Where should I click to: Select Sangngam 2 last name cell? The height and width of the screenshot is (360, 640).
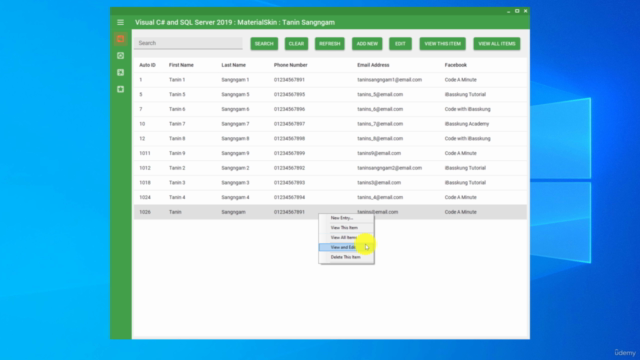(x=235, y=168)
